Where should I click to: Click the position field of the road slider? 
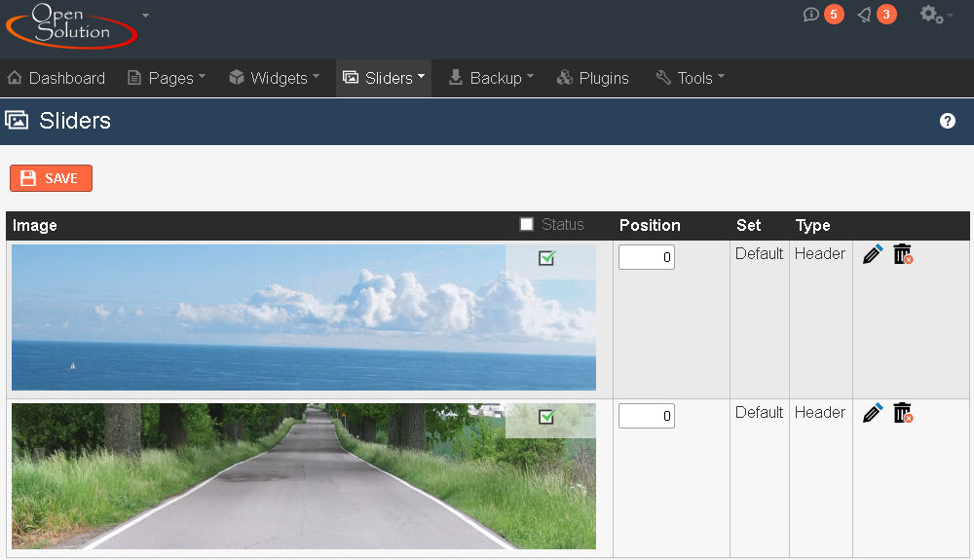tap(647, 416)
